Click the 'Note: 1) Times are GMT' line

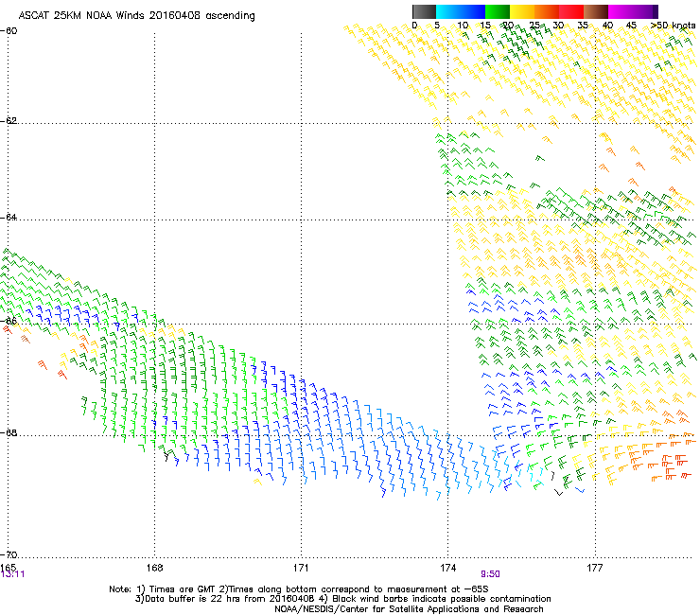pos(299,589)
